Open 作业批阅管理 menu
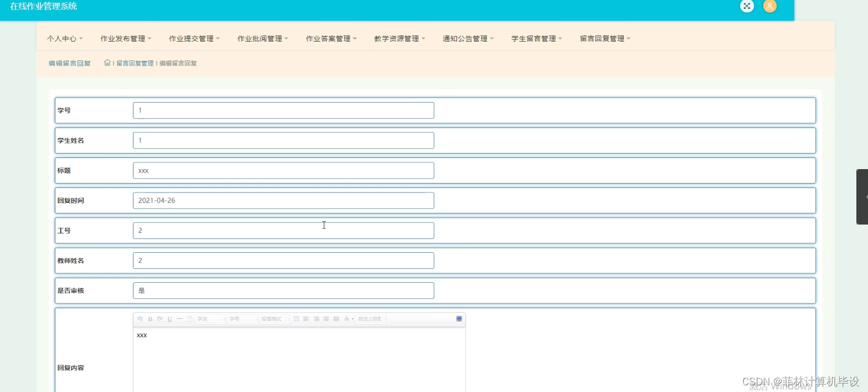 [263, 39]
